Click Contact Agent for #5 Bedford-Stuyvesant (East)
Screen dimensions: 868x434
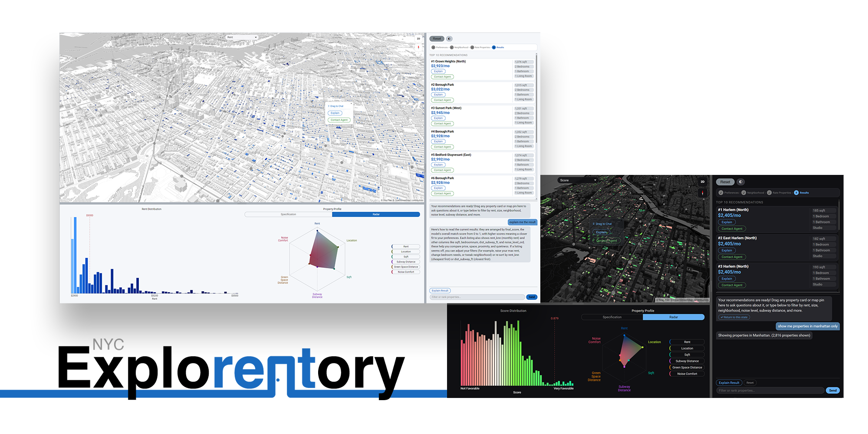pyautogui.click(x=442, y=170)
